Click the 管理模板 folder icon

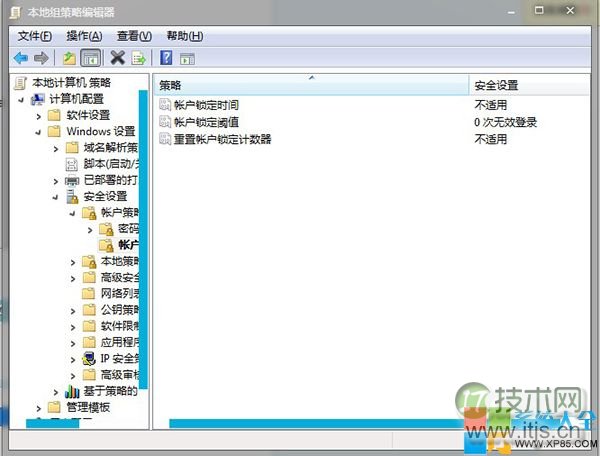(x=54, y=407)
